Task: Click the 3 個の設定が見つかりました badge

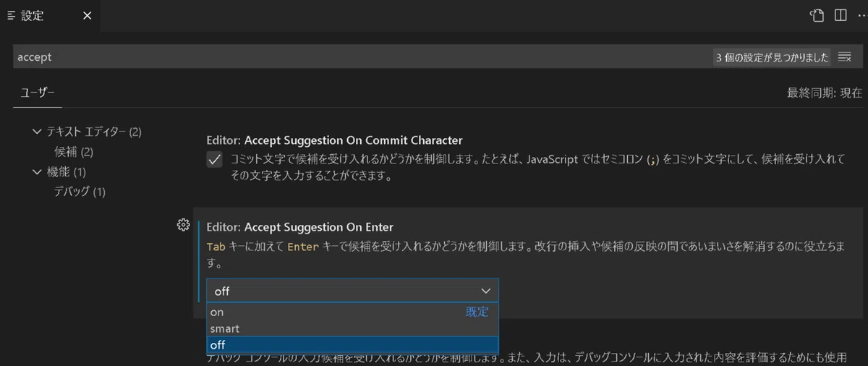Action: (x=772, y=58)
